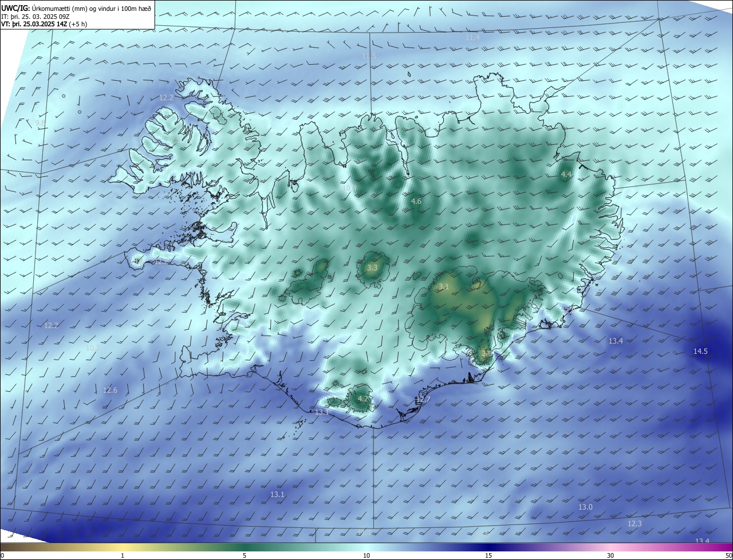Click the 14.5 value on the map
Image resolution: width=733 pixels, height=560 pixels.
click(x=700, y=351)
